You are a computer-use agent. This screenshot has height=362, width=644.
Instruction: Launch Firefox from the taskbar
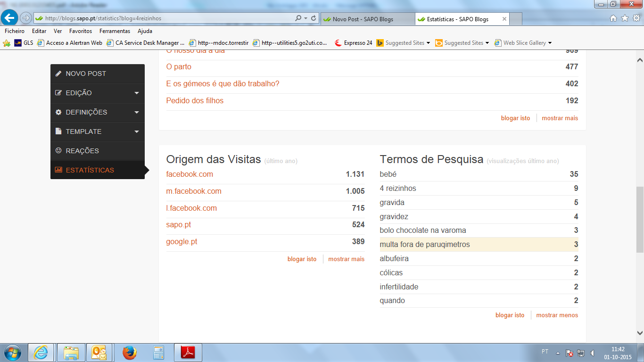[129, 353]
